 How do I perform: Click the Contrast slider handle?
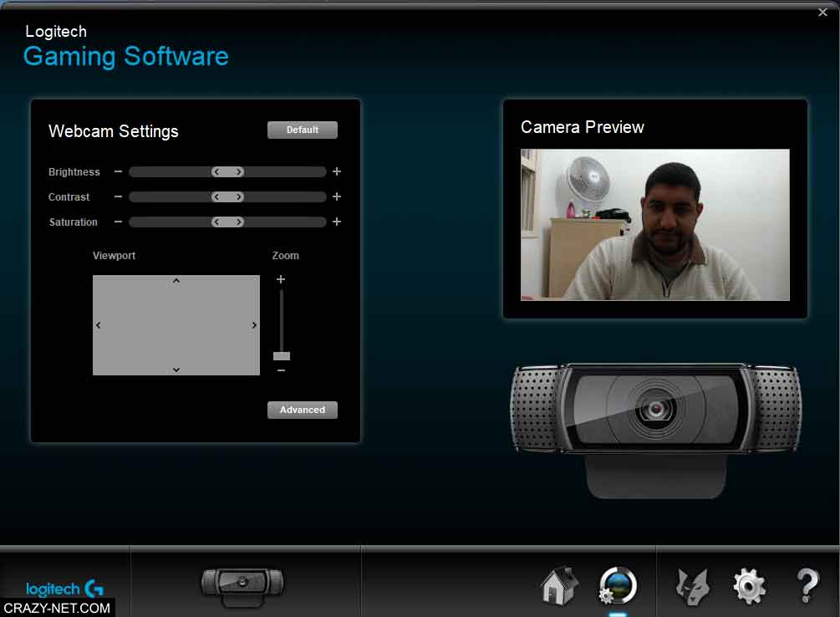tap(227, 196)
